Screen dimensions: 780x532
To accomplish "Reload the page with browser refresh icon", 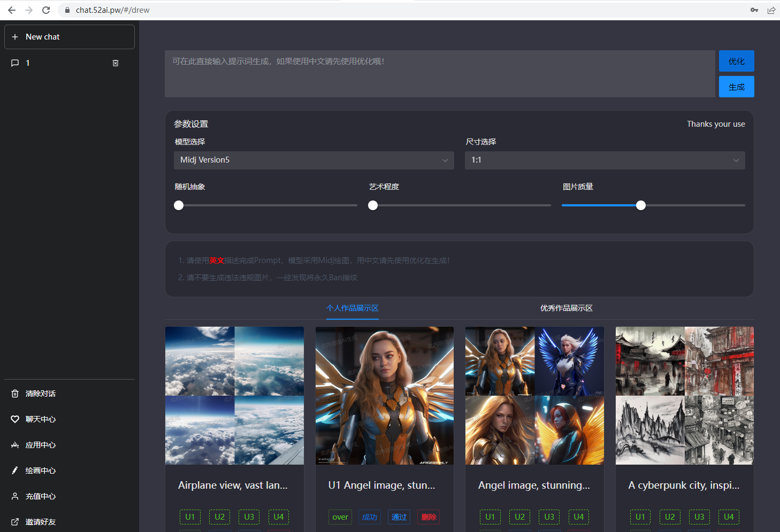I will point(46,10).
